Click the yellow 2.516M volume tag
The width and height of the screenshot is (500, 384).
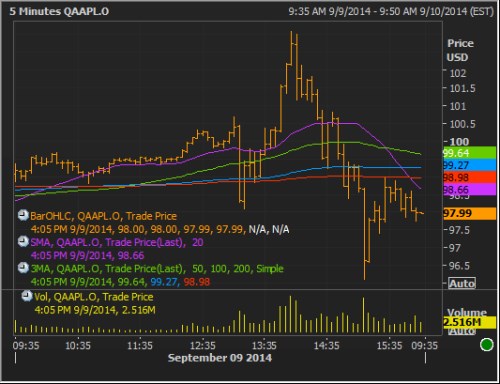coord(469,322)
